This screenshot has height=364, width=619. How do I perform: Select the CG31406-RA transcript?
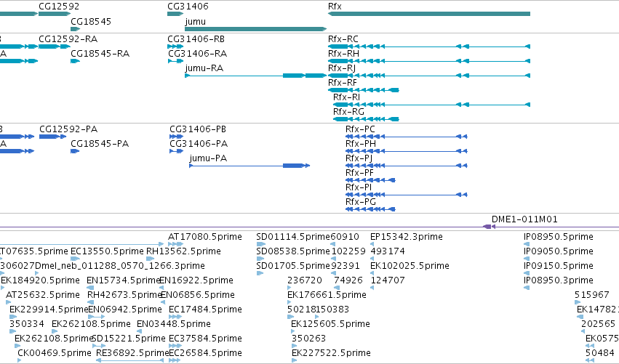pos(176,61)
